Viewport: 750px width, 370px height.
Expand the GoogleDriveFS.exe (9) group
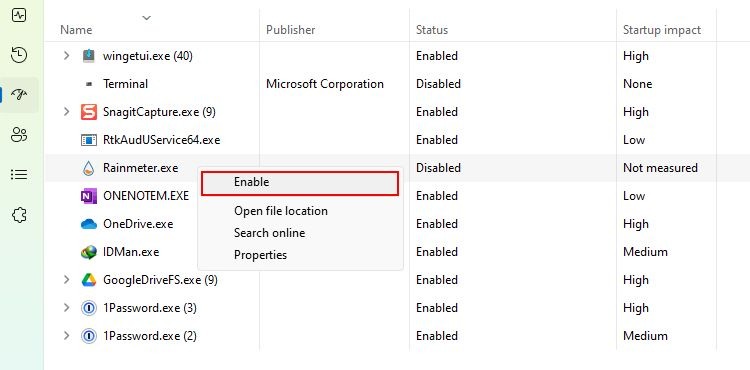(x=66, y=280)
